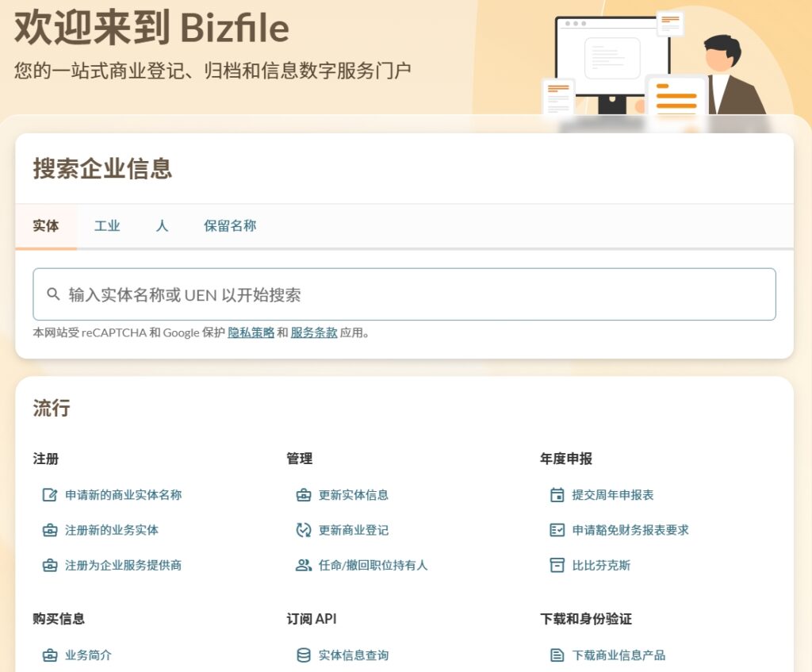Click the document icon beside 下载商业信息产品

pos(557,655)
